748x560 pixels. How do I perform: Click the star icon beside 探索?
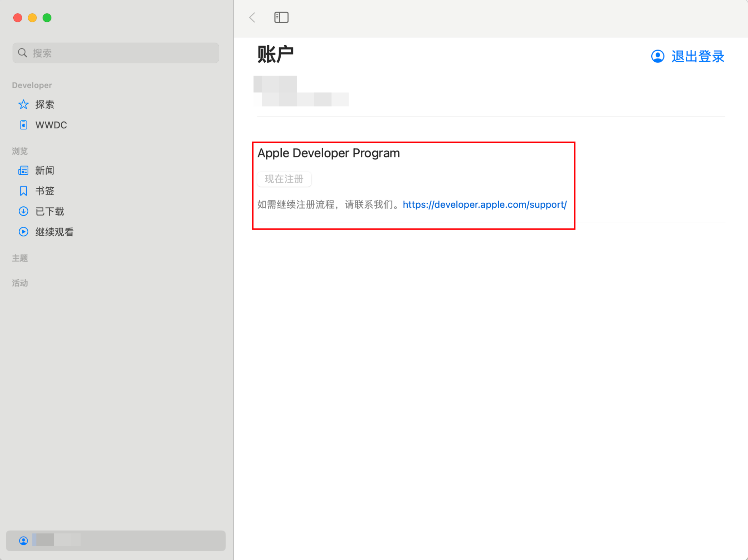pos(23,105)
